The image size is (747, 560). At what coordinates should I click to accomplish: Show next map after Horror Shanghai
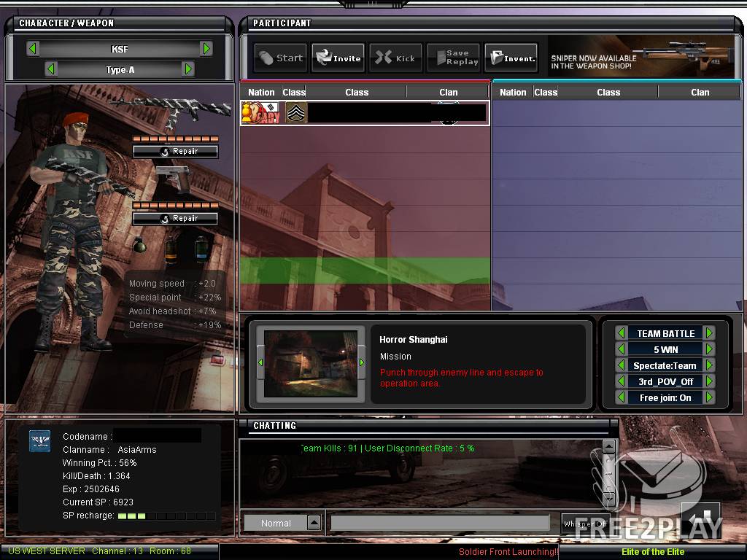click(x=362, y=363)
